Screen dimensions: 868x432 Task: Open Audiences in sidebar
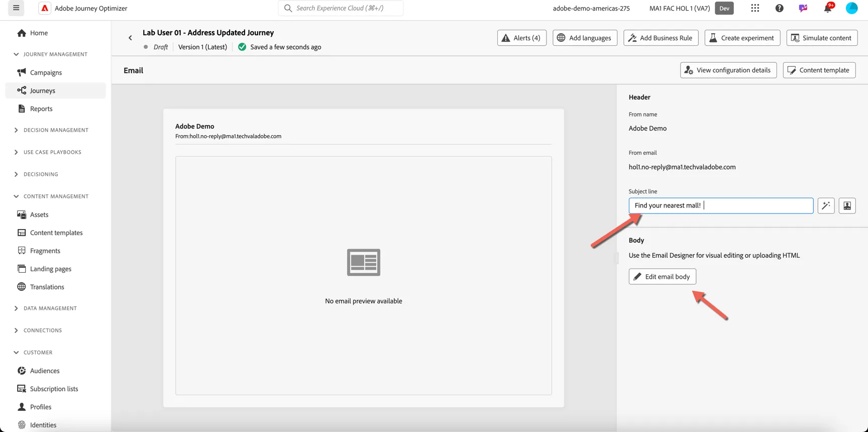[55, 371]
